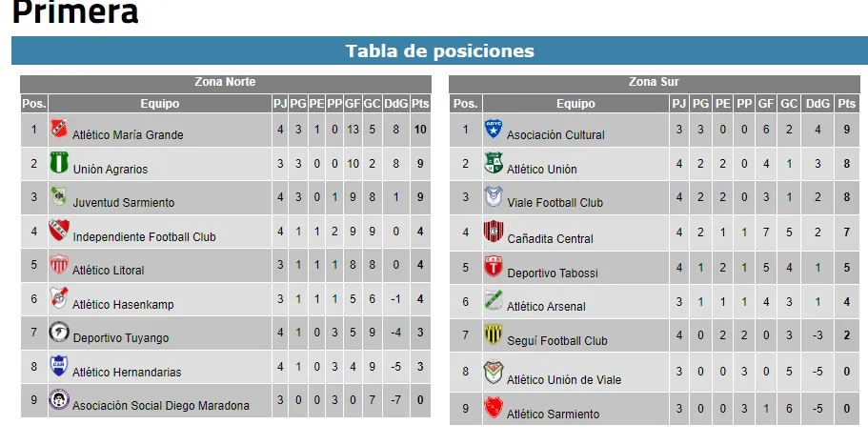Click the Seguí Football Club badge

(493, 334)
